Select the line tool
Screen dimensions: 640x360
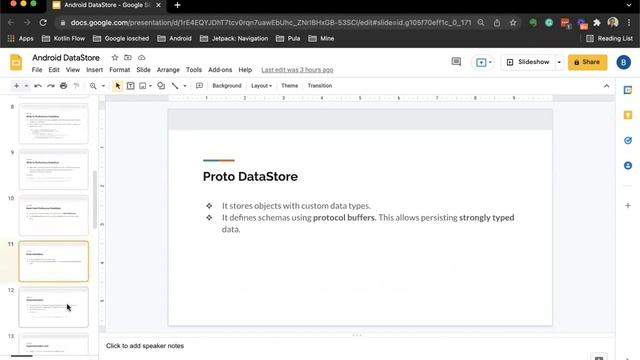click(x=175, y=86)
